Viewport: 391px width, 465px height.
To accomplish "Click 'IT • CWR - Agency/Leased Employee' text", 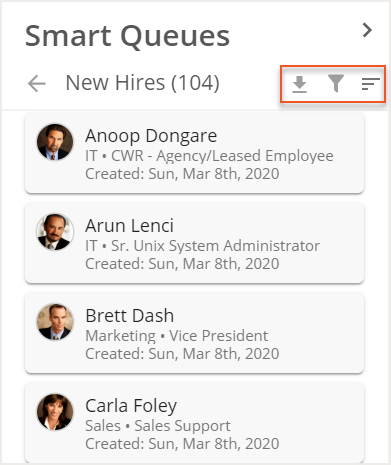I will click(209, 156).
